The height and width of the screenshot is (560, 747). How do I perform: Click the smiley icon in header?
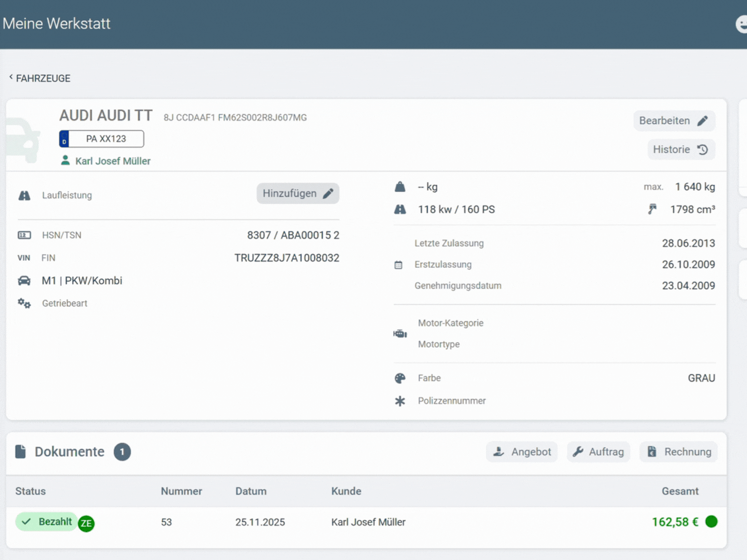(742, 24)
